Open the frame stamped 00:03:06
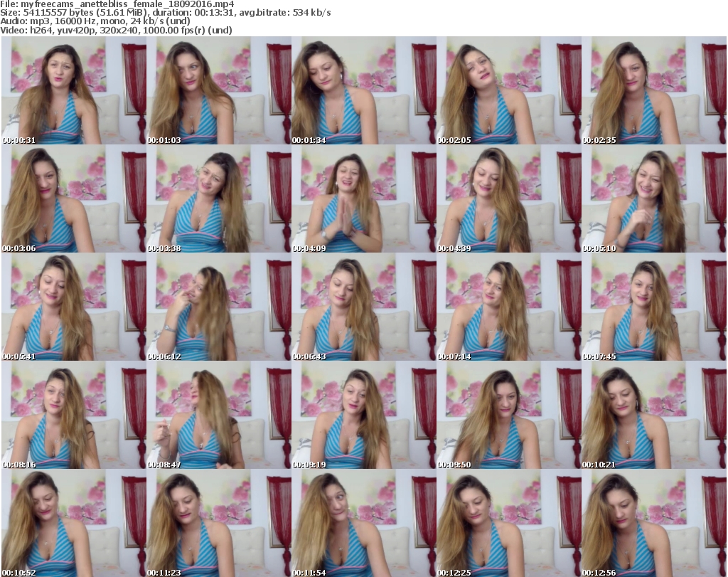The width and height of the screenshot is (728, 577). (74, 198)
